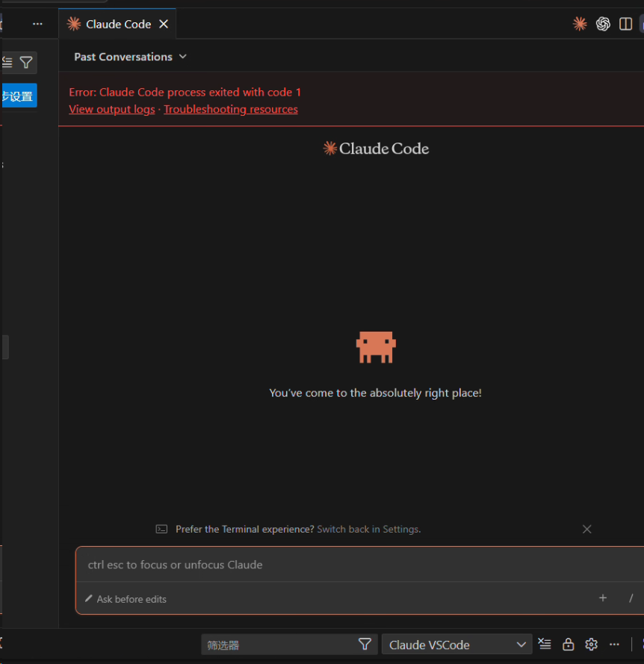Toggle the Ask before edits mode
This screenshot has width=644, height=664.
point(126,599)
